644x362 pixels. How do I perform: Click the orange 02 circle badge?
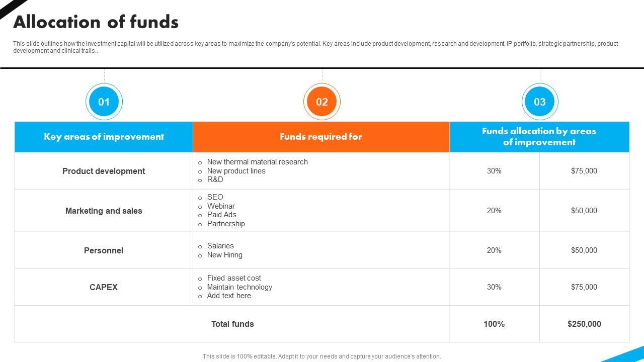pyautogui.click(x=322, y=102)
